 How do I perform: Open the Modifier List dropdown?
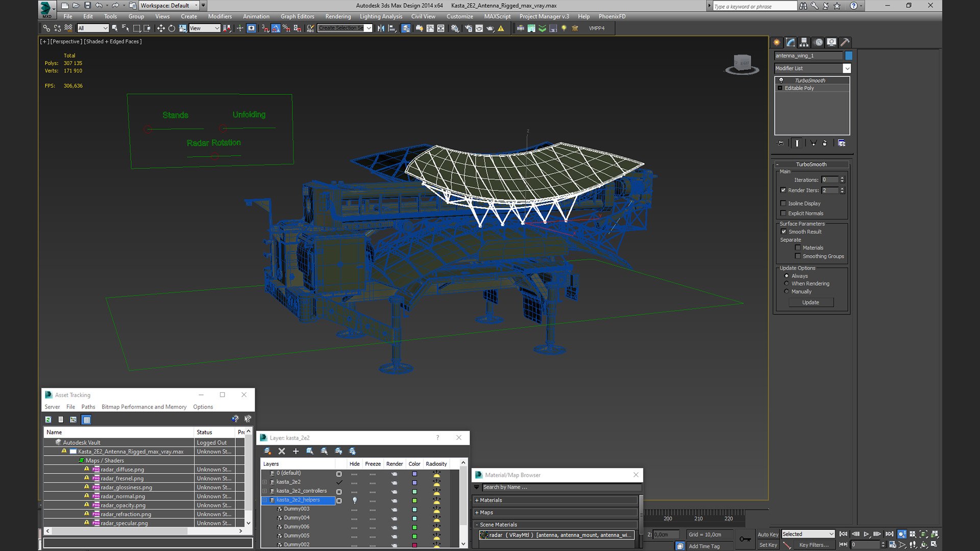pos(813,68)
